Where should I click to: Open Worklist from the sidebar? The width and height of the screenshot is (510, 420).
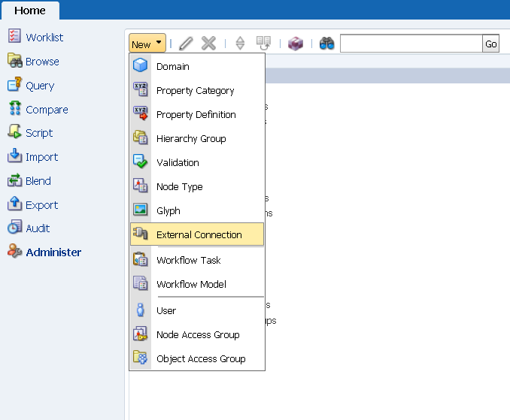[x=44, y=38]
